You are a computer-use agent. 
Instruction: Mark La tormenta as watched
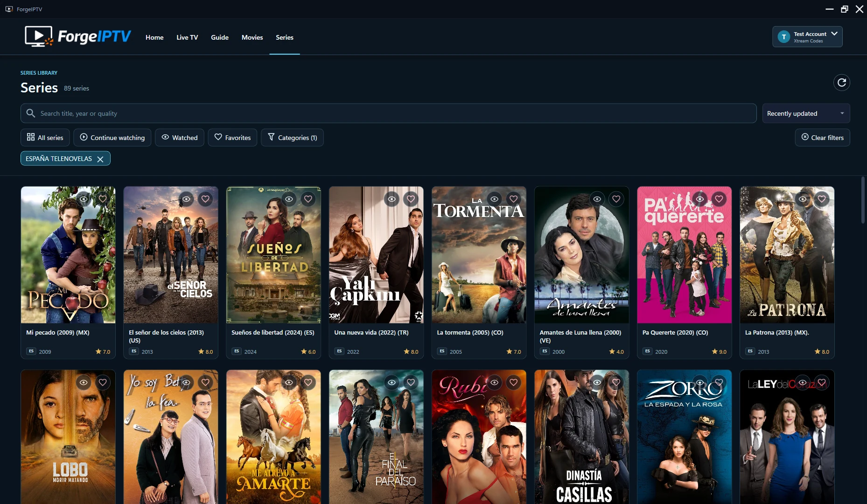click(x=494, y=199)
